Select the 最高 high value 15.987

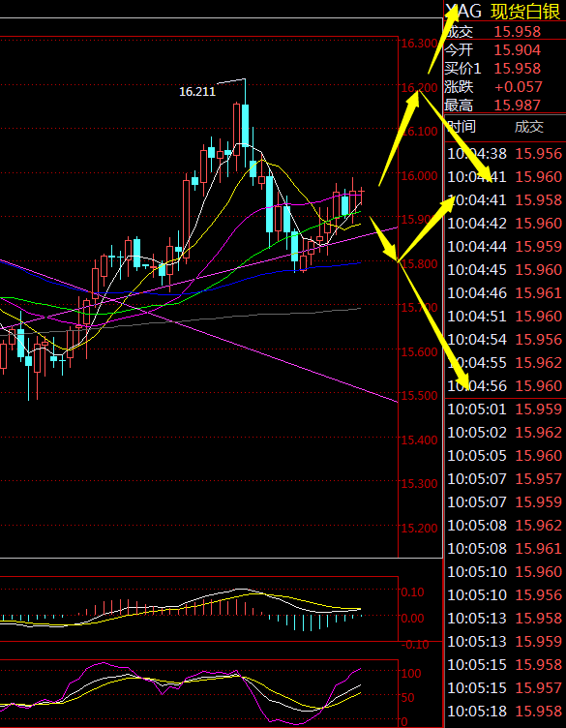(518, 106)
